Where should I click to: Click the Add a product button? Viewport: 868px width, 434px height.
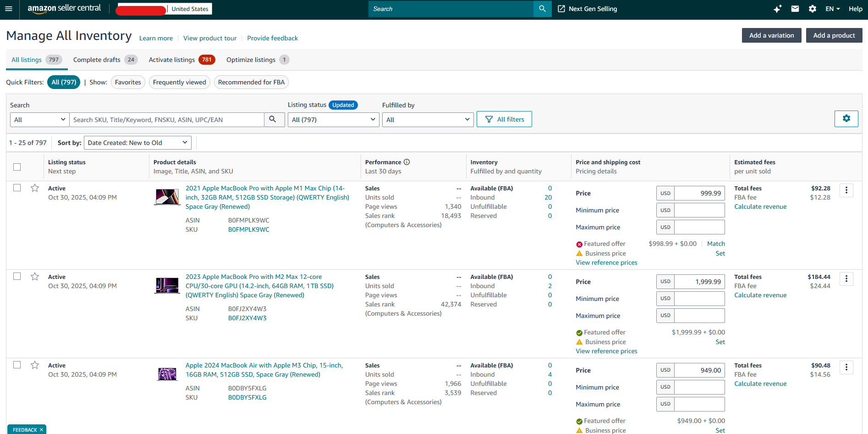coord(834,35)
